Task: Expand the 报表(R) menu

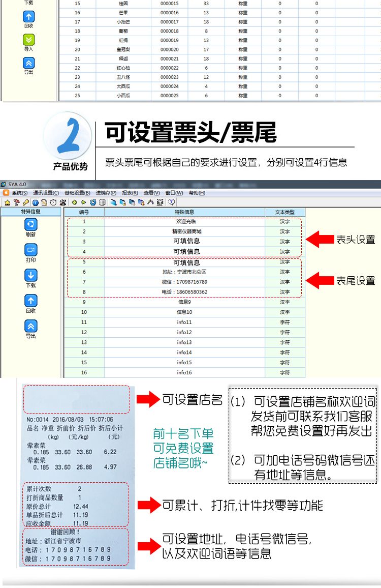Action: click(130, 193)
